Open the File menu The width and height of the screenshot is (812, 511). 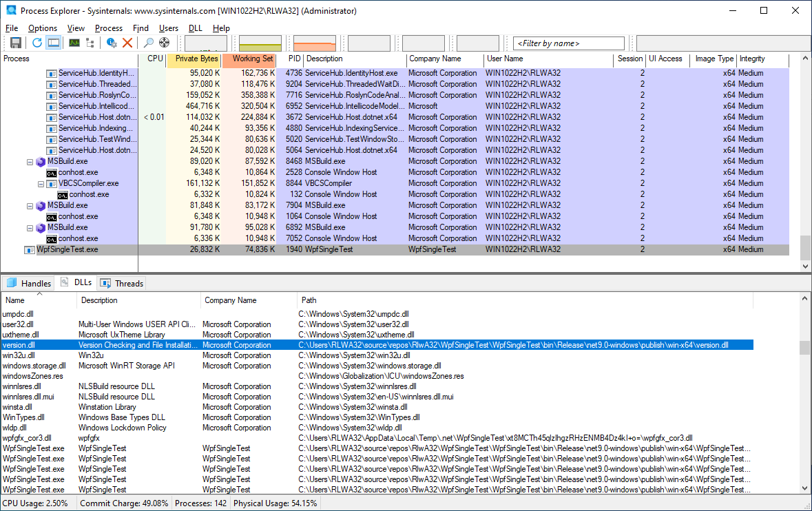[x=12, y=28]
